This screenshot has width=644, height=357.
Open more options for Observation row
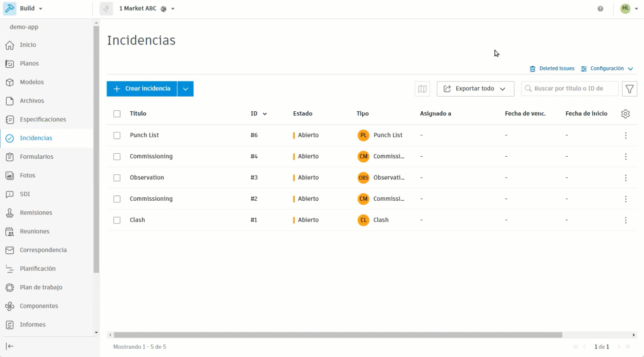click(x=626, y=178)
